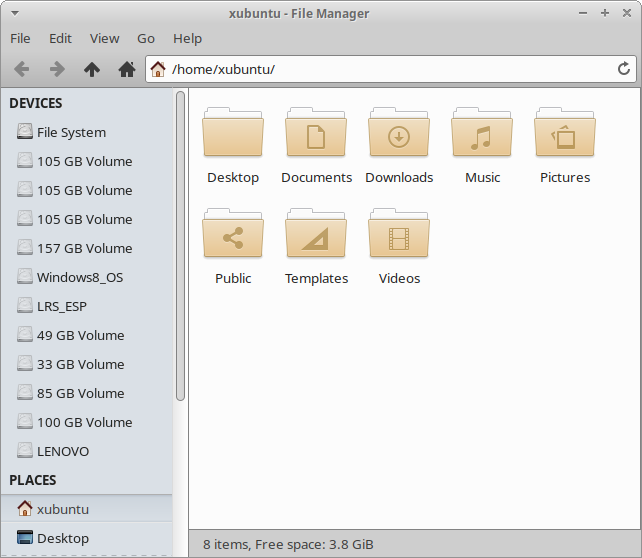Reload the folder using the refresh icon
642x558 pixels.
coord(624,69)
